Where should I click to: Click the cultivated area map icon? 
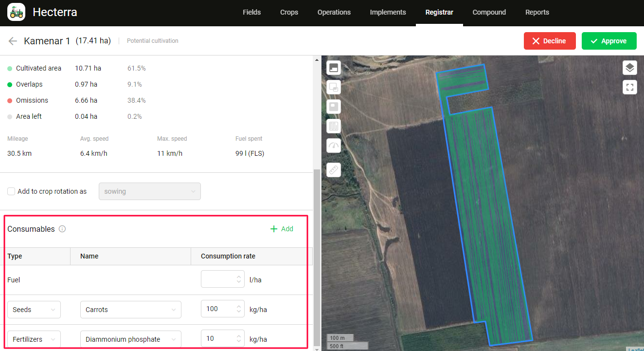click(334, 68)
